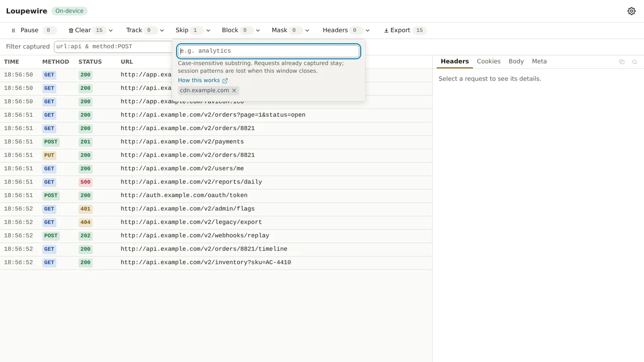
Task: Switch to the Cookies tab
Action: click(489, 61)
